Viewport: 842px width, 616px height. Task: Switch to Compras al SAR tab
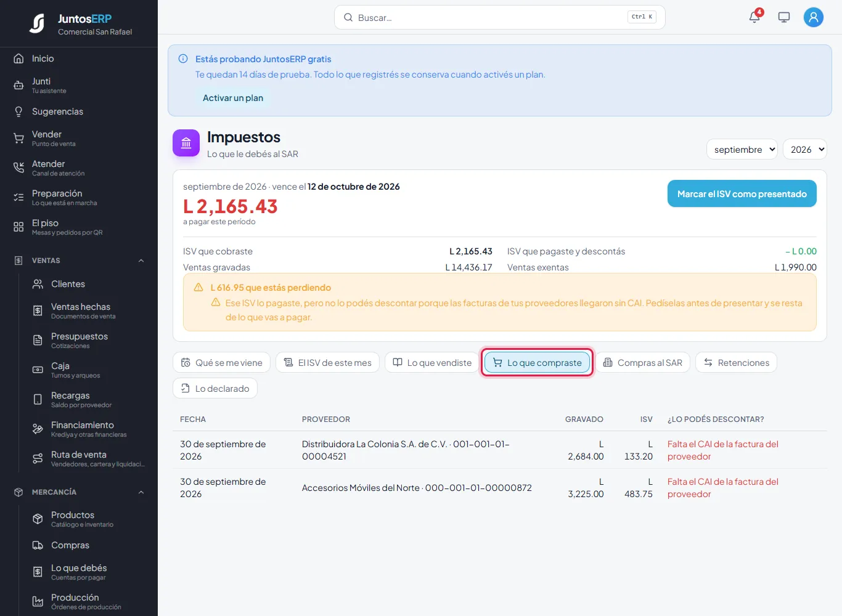(x=642, y=363)
